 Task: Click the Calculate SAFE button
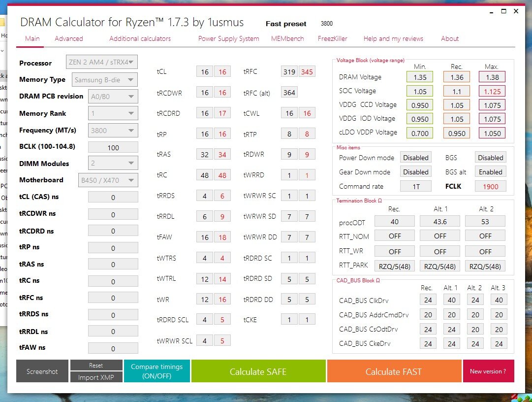tap(258, 371)
